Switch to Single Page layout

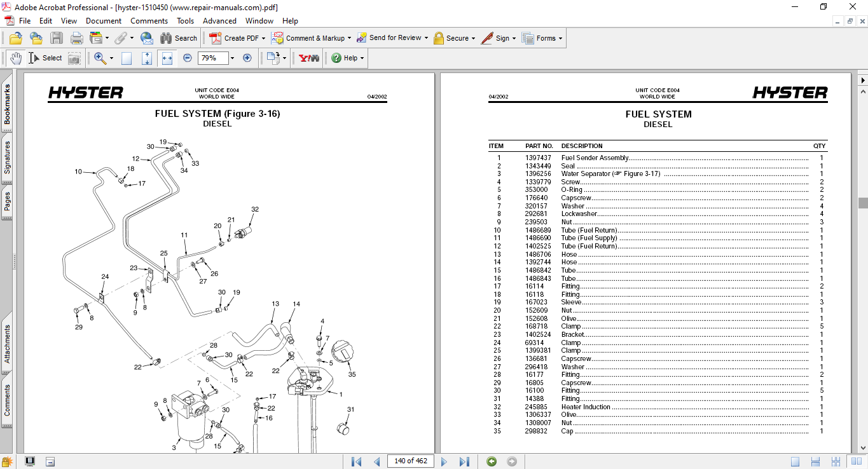[796, 461]
